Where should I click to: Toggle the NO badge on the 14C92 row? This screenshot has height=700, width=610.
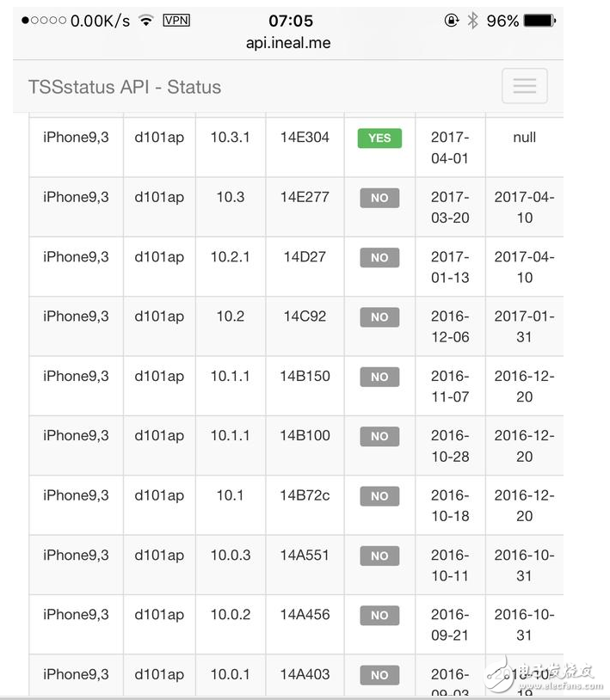click(379, 316)
